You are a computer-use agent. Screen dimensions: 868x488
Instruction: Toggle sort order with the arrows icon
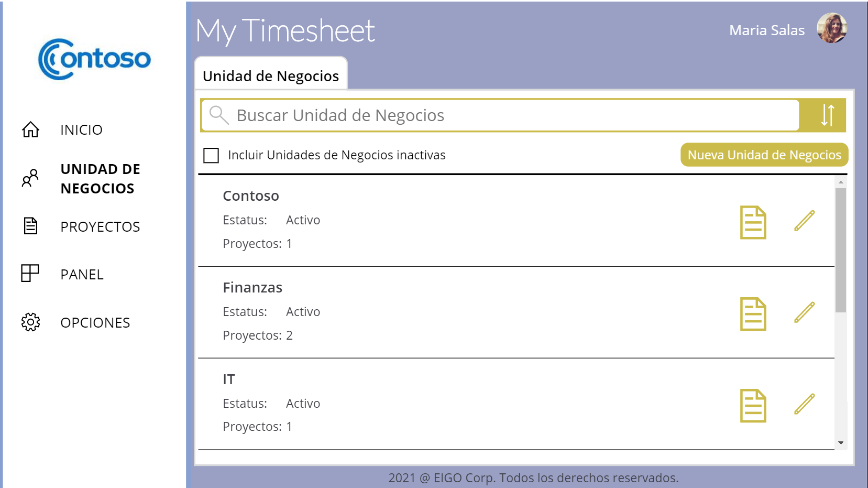coord(827,115)
